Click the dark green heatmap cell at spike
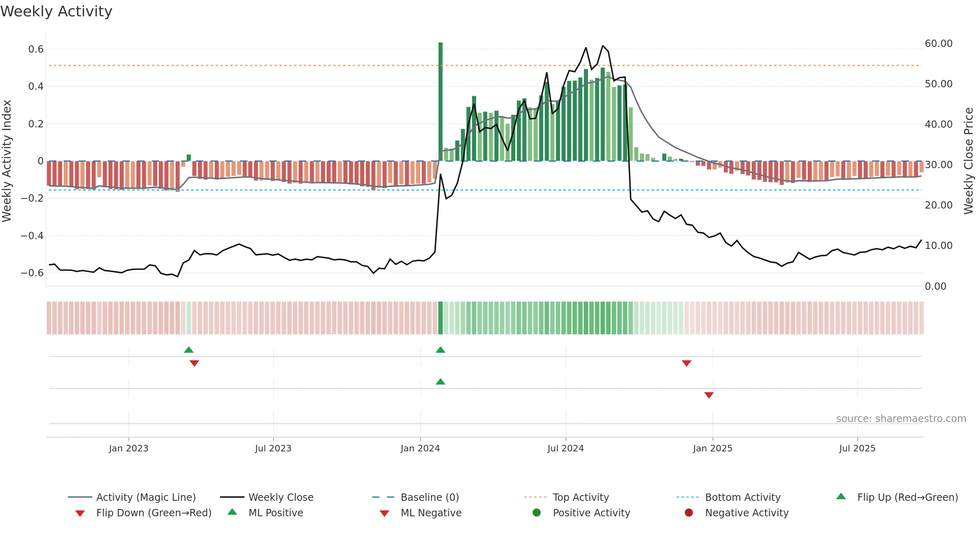This screenshot has height=551, width=980. pos(441,318)
